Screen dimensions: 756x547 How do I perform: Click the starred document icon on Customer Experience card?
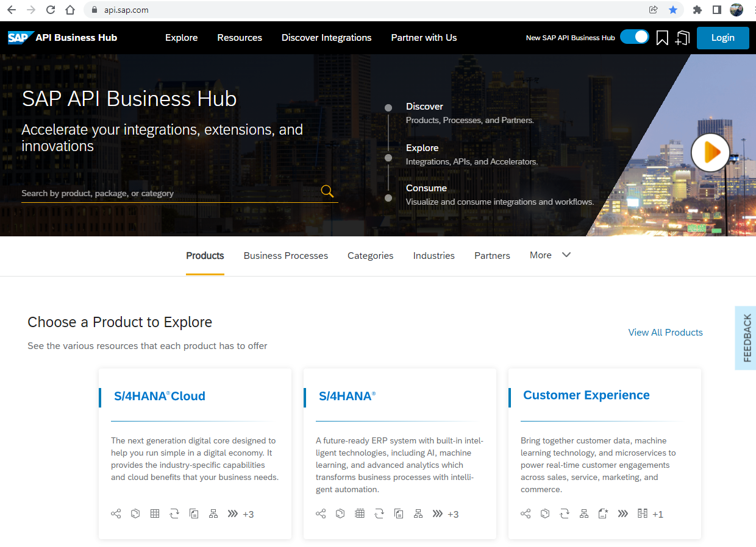coord(604,513)
